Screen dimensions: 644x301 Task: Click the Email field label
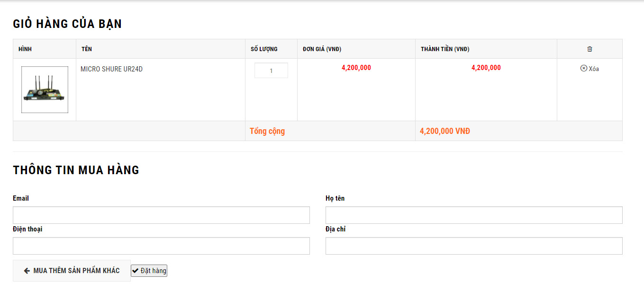(21, 198)
